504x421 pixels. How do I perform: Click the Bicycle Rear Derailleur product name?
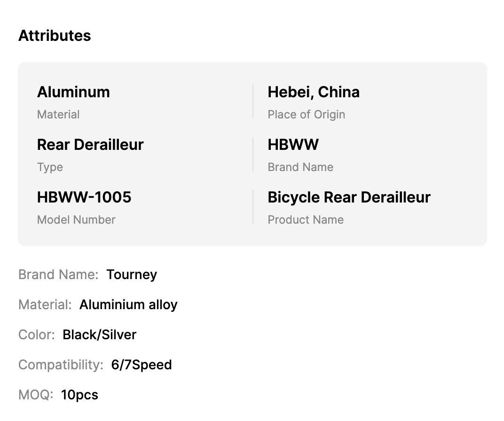(349, 197)
